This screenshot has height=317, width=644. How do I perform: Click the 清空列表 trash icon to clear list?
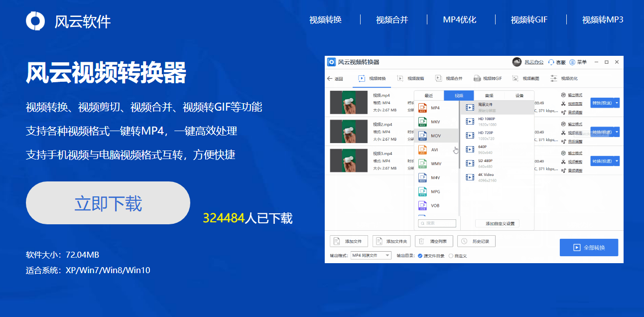pyautogui.click(x=420, y=241)
